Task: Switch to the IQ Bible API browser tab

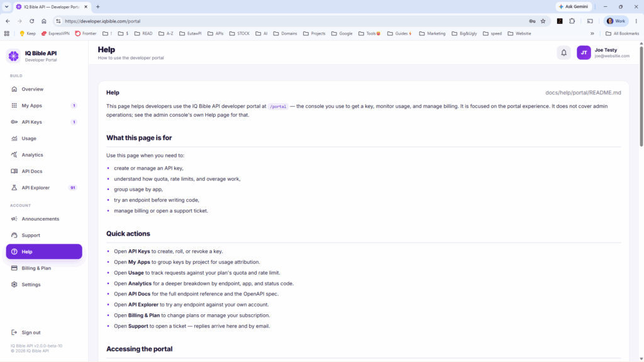Action: click(52, 6)
